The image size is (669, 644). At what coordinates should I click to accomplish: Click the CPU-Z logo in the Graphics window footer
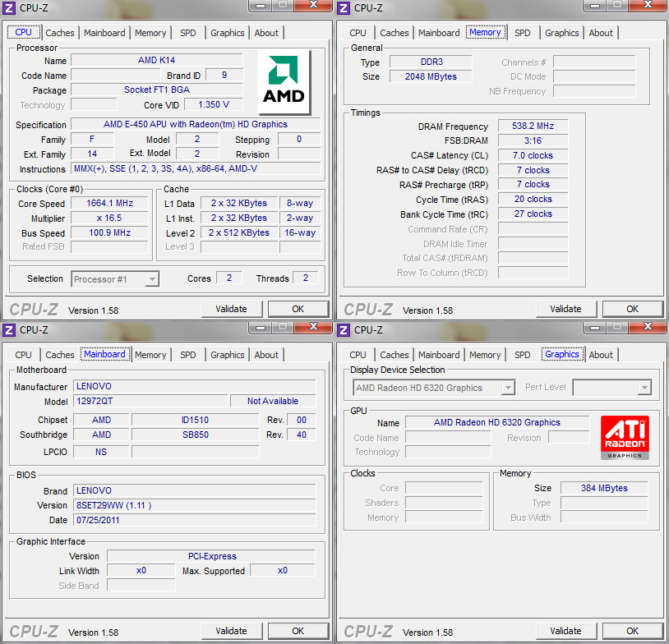coord(367,632)
